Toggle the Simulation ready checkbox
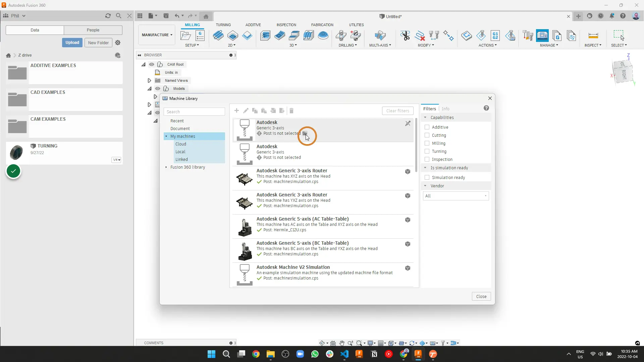The width and height of the screenshot is (644, 362). coord(427,177)
